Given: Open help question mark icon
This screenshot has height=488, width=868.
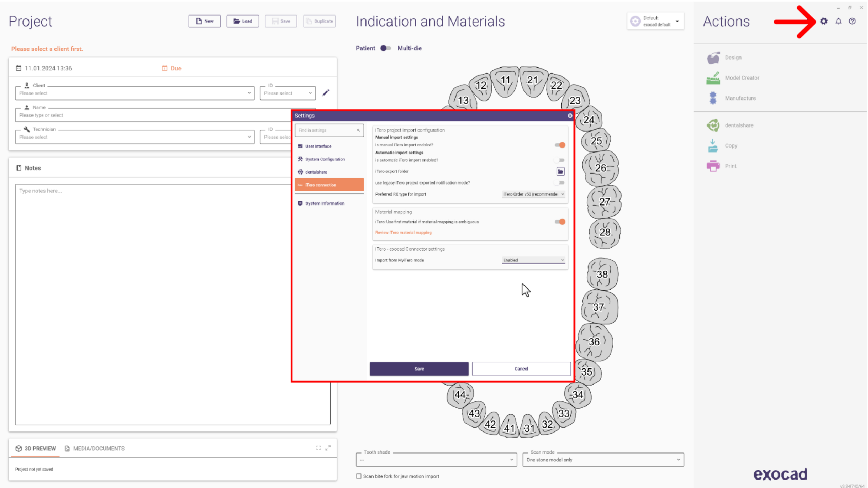Looking at the screenshot, I should click(x=852, y=21).
